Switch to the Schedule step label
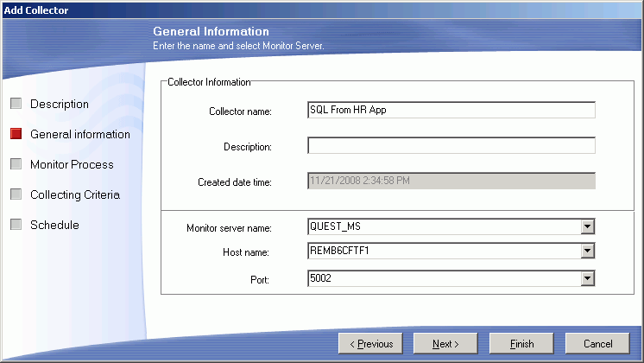Viewport: 644px width, 363px height. (x=54, y=225)
